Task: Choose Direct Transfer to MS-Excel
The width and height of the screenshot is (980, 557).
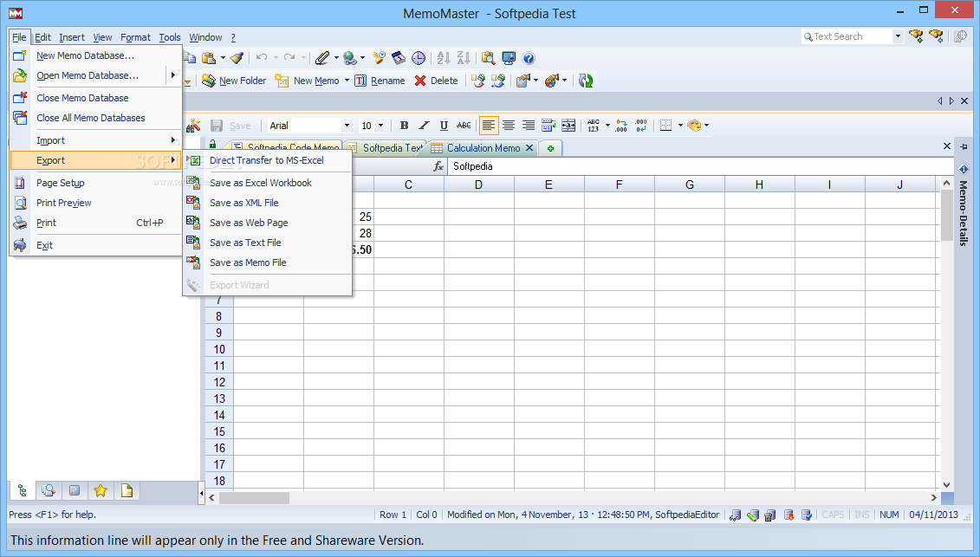Action: pyautogui.click(x=268, y=160)
